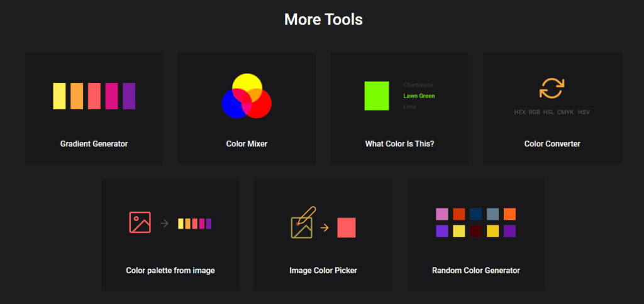Image resolution: width=644 pixels, height=304 pixels.
Task: Click the red image icon in palette card
Action: point(140,222)
